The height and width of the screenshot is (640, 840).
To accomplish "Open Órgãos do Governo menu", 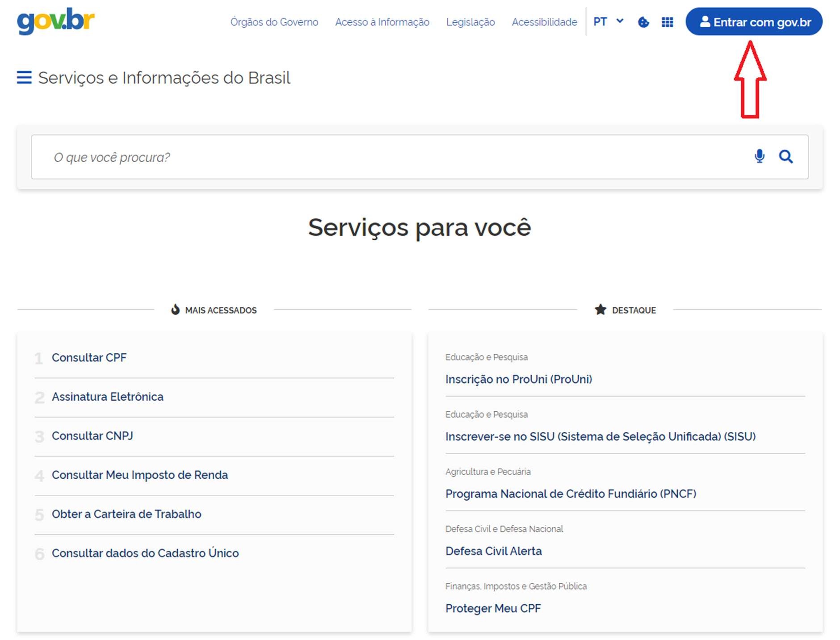I will click(274, 22).
